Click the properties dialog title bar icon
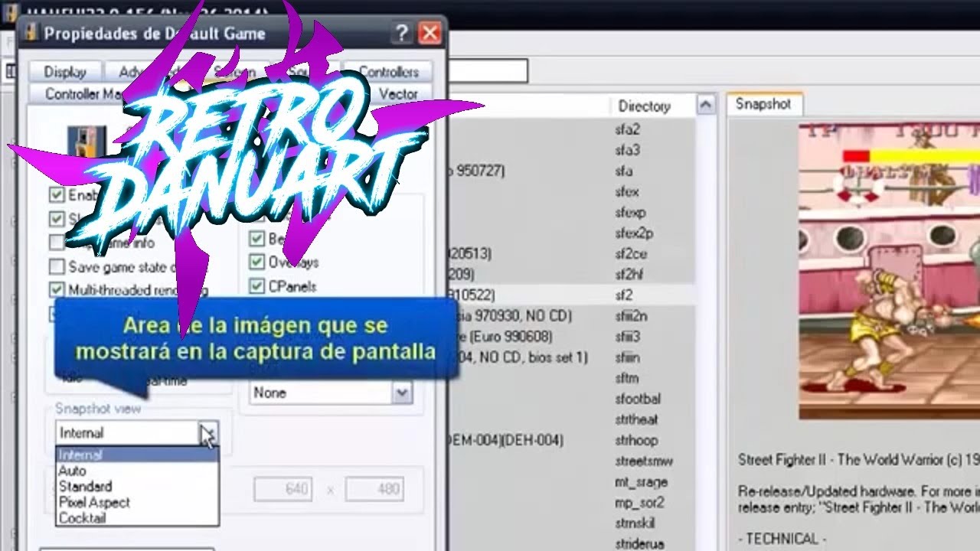The width and height of the screenshot is (980, 551). pos(31,34)
